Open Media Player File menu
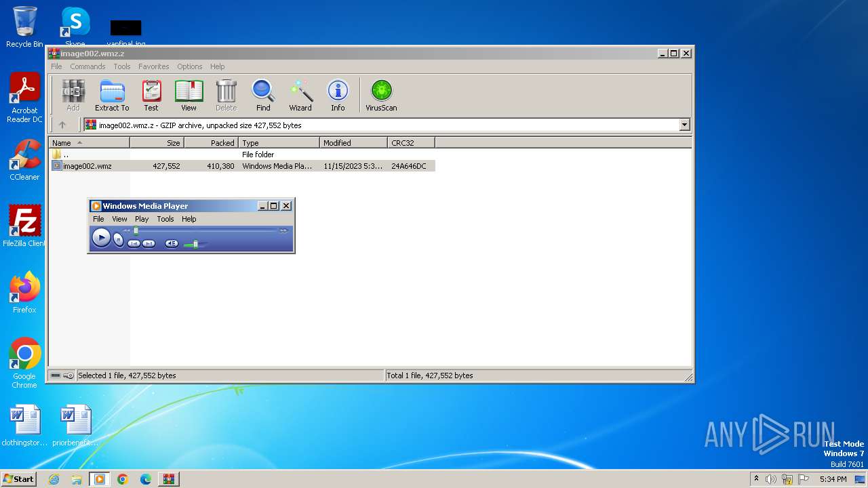Screen dimensions: 868x488 coord(98,219)
